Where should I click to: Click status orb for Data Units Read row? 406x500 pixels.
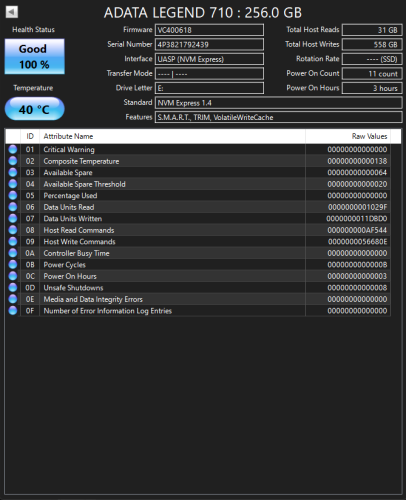point(13,207)
